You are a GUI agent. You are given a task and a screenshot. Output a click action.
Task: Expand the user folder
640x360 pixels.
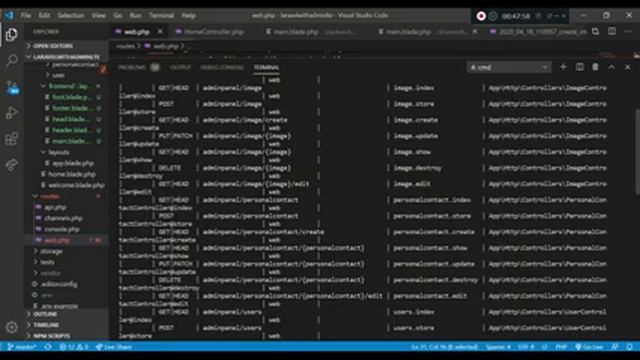pos(58,75)
